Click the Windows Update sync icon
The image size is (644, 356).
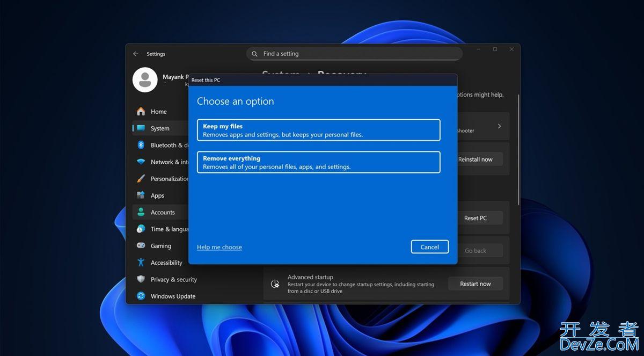point(141,296)
